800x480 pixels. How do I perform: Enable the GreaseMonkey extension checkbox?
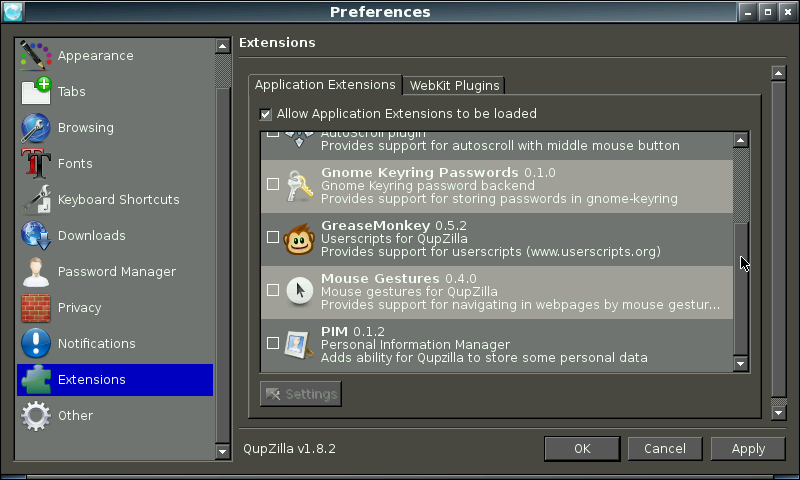click(273, 237)
